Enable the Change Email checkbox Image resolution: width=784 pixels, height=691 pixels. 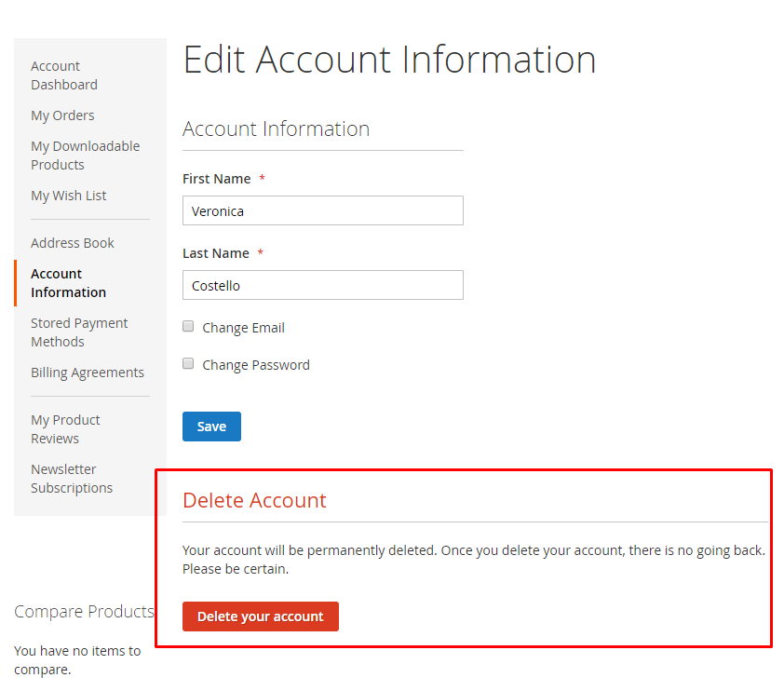188,327
